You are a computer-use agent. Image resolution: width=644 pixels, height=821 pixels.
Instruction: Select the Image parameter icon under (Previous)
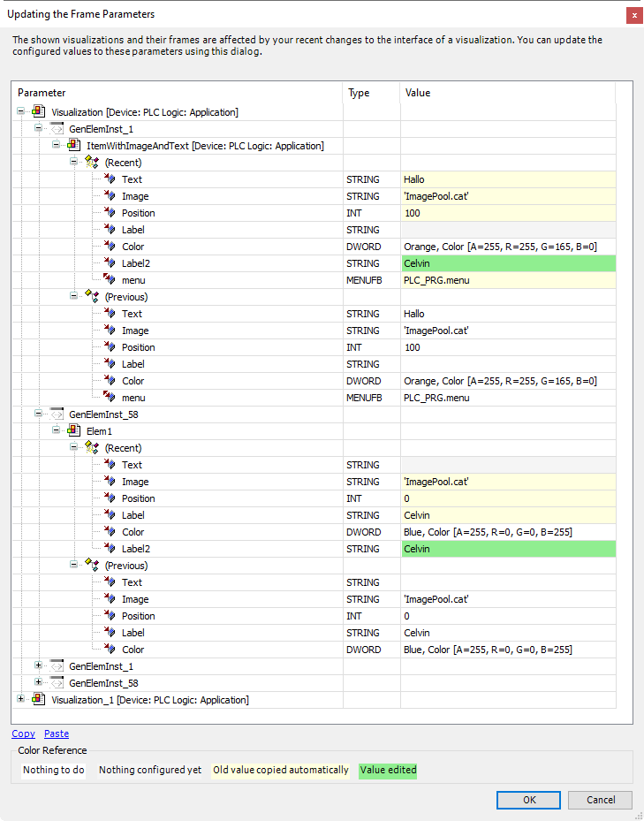[x=110, y=331]
